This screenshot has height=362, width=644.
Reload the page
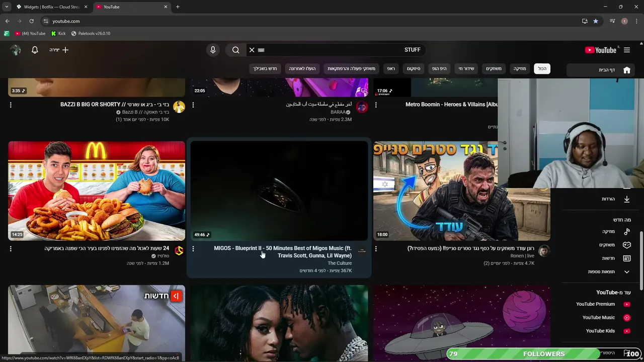click(x=31, y=21)
